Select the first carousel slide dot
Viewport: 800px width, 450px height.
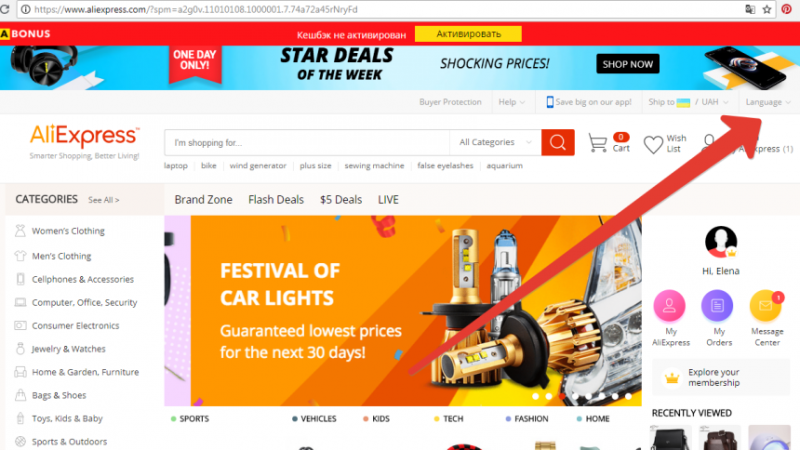tap(535, 396)
